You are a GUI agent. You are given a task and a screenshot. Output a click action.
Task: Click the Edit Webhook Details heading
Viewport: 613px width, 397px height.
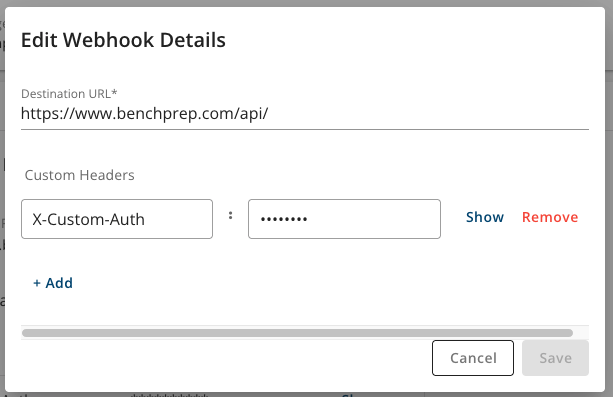point(123,40)
